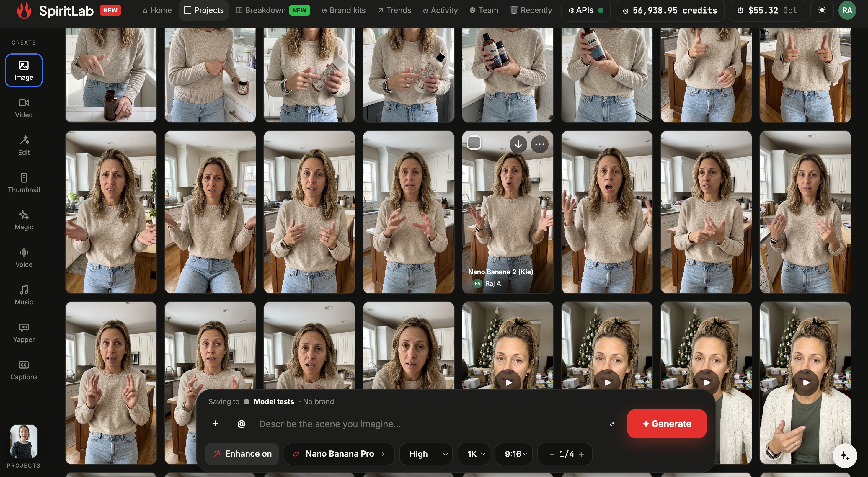Click the sparkle assistant button at bottom right

844,456
